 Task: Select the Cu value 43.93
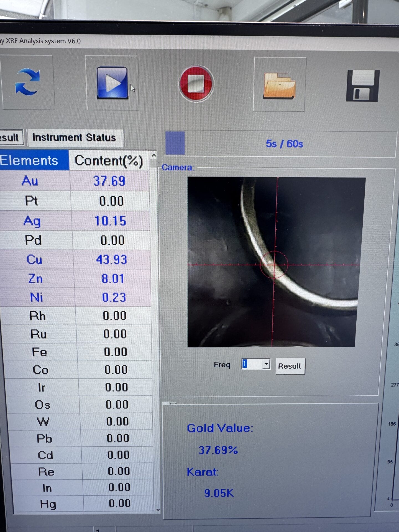pyautogui.click(x=112, y=260)
